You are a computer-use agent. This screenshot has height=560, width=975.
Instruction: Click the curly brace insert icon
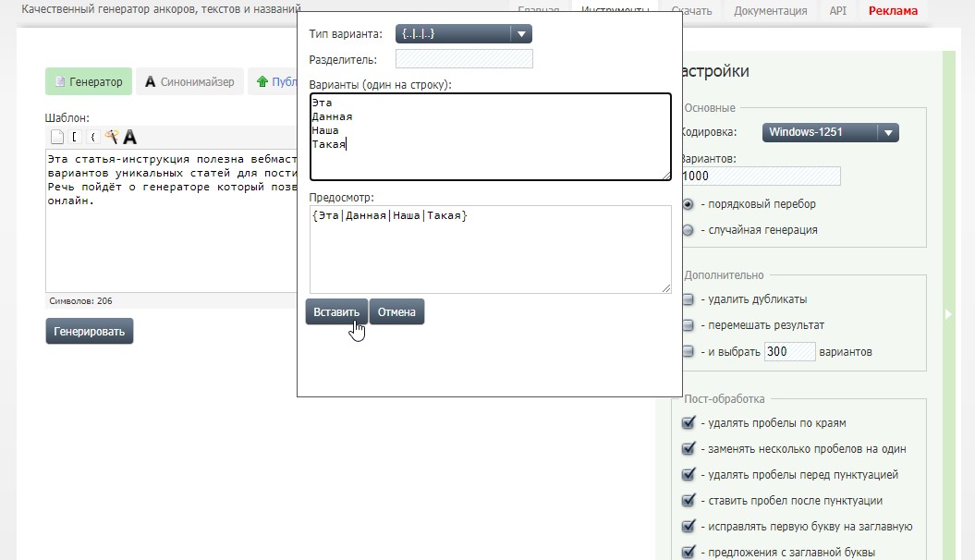pyautogui.click(x=93, y=137)
